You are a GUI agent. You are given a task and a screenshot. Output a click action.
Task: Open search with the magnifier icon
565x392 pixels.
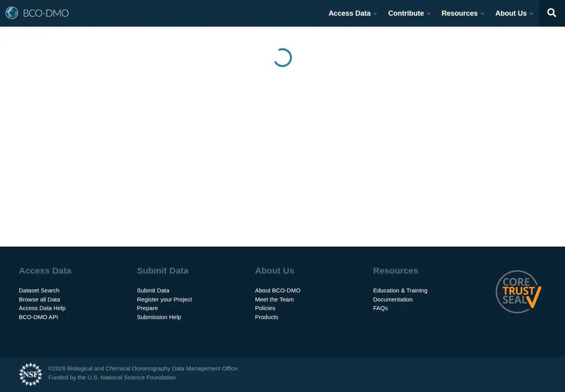coord(552,13)
